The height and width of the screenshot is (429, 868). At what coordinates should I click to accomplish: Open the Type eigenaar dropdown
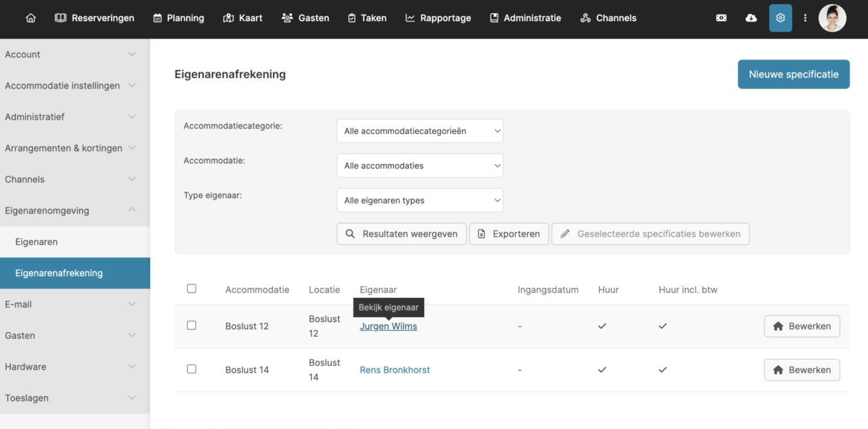click(x=419, y=200)
